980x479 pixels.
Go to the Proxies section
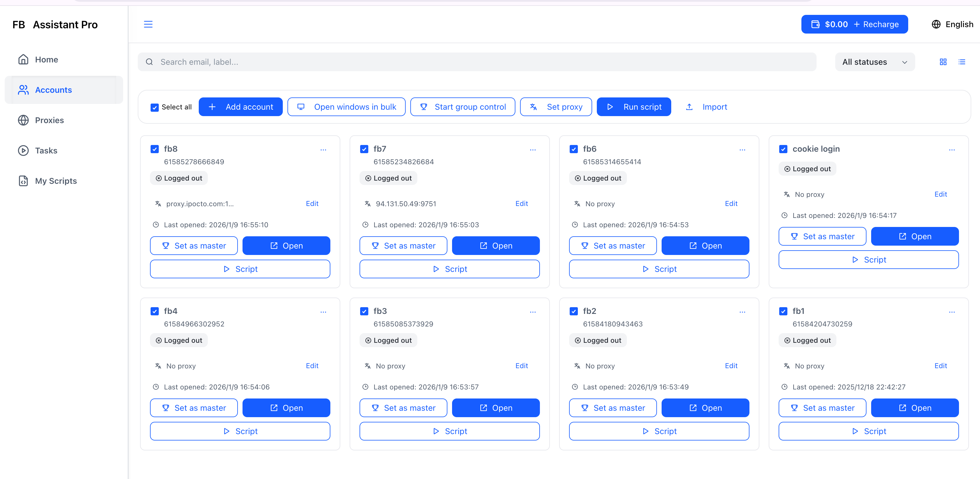point(49,120)
